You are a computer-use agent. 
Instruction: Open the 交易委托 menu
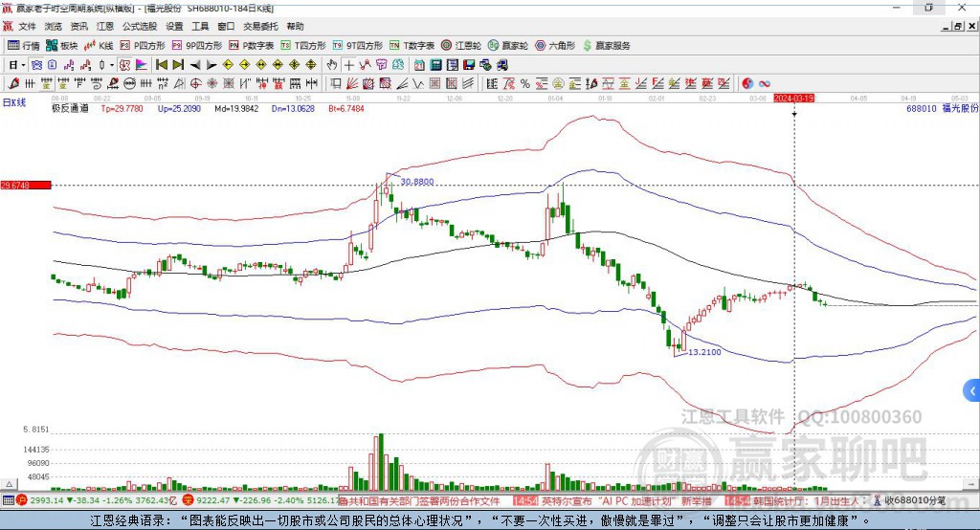tap(260, 26)
